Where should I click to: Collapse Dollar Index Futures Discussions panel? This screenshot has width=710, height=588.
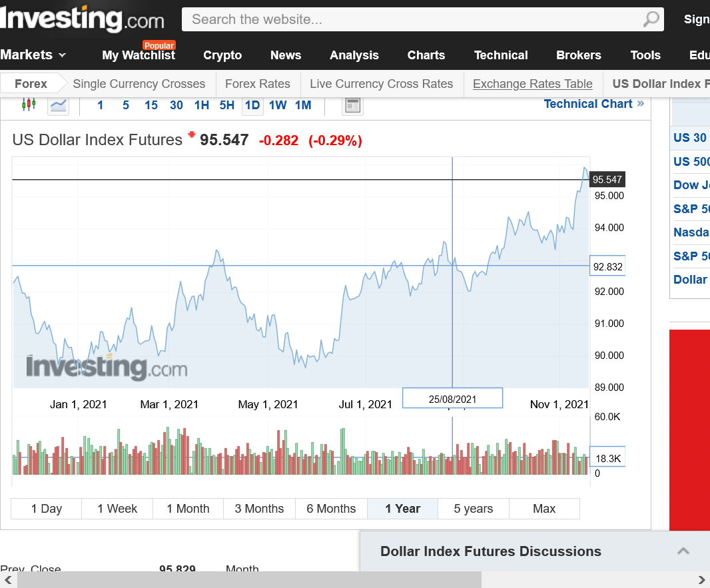coord(683,551)
